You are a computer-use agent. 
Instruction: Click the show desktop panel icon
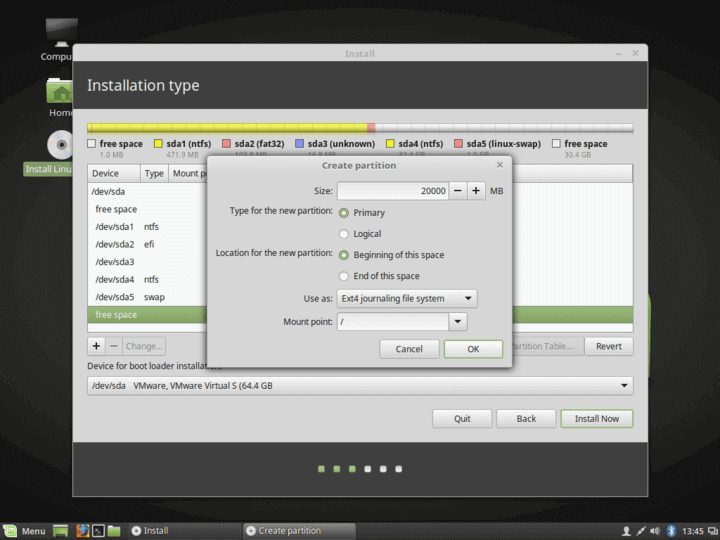60,530
